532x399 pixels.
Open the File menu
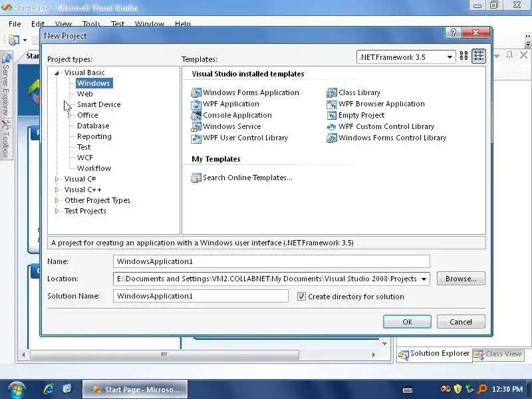(x=15, y=24)
